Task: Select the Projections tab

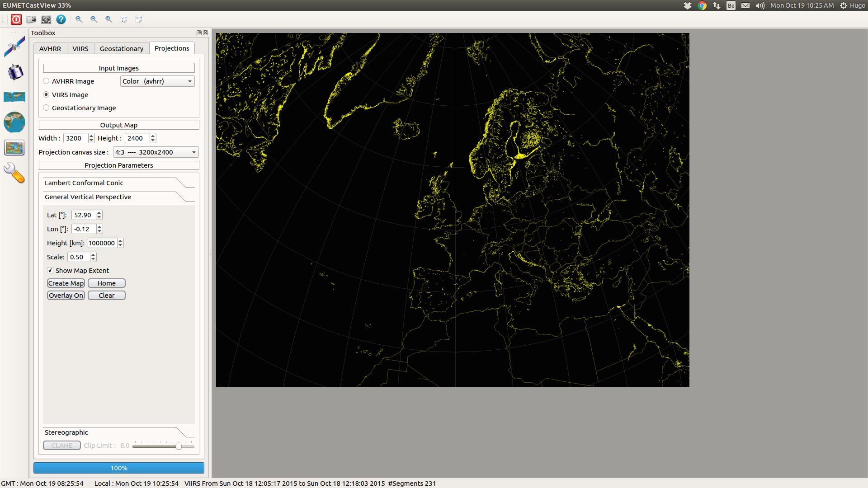Action: [172, 48]
